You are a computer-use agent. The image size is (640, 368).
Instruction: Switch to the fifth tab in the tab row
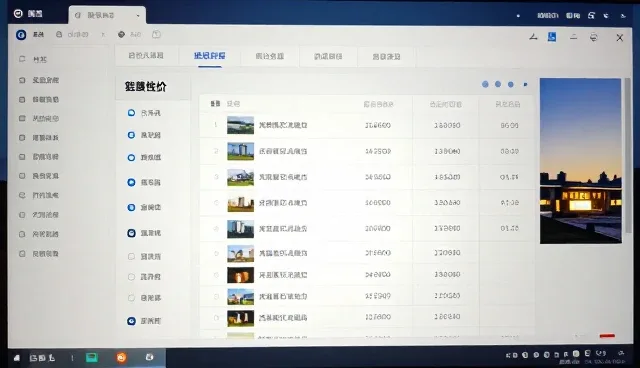pos(386,57)
